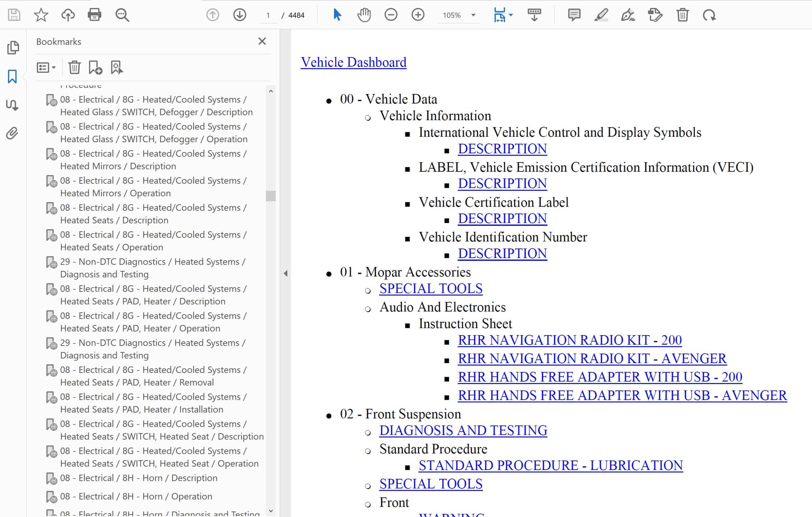Toggle the Page Thumbnails panel
The width and height of the screenshot is (812, 517).
pos(12,48)
